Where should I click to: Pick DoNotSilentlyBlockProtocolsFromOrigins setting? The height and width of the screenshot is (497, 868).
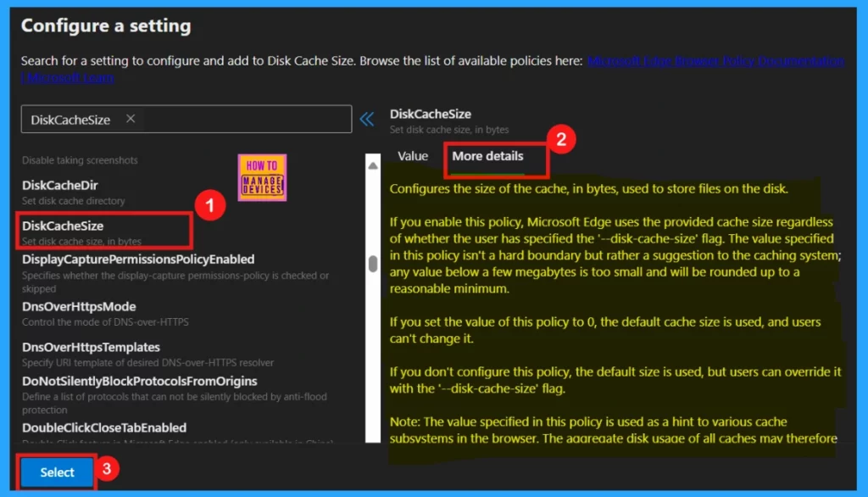140,381
